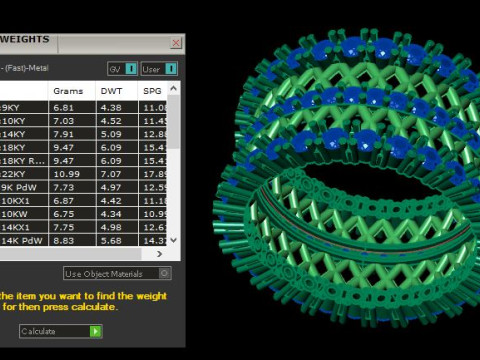Screen dimensions: 480x360
Task: Select the 14KX1 metal row
Action: tap(83, 227)
